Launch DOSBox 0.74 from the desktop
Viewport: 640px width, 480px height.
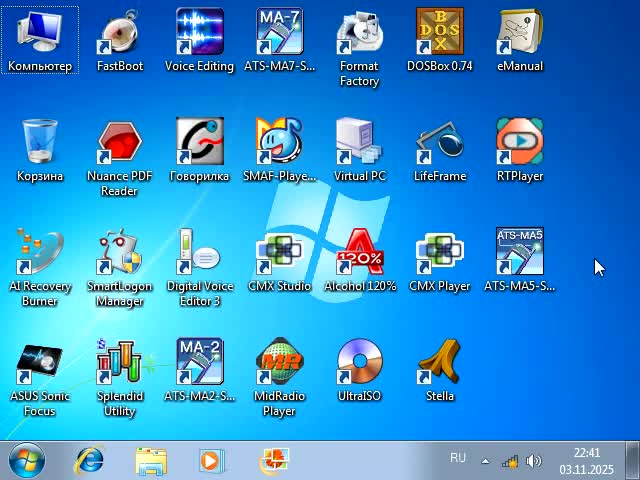click(439, 34)
